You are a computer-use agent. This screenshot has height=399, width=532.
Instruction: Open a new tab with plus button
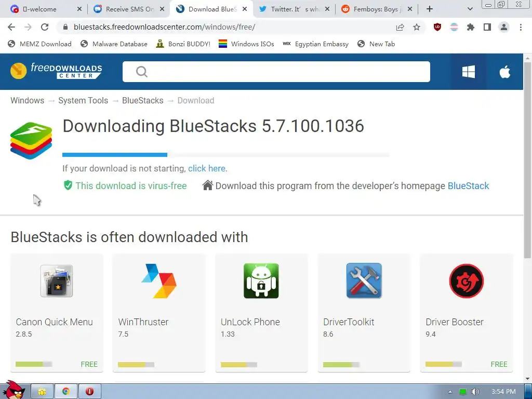[430, 9]
